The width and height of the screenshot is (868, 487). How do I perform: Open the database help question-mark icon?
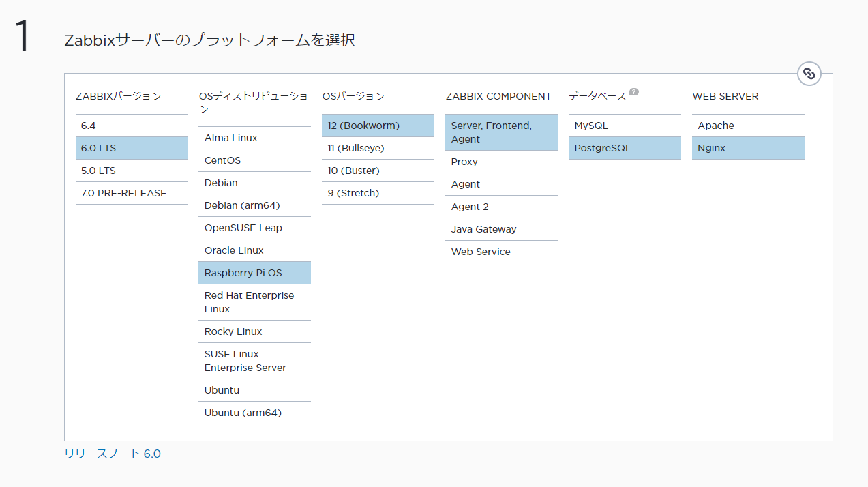pos(634,91)
